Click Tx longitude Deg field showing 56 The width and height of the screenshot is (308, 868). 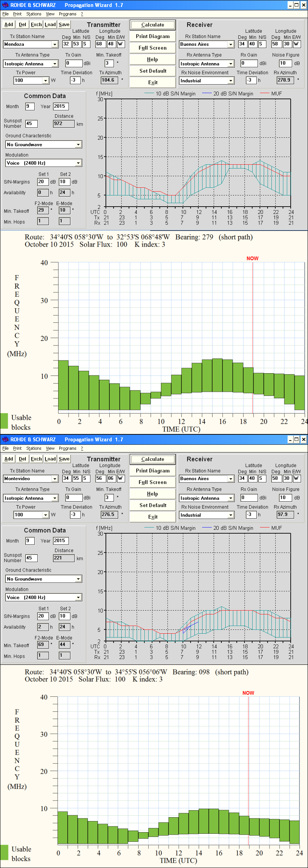(100, 478)
